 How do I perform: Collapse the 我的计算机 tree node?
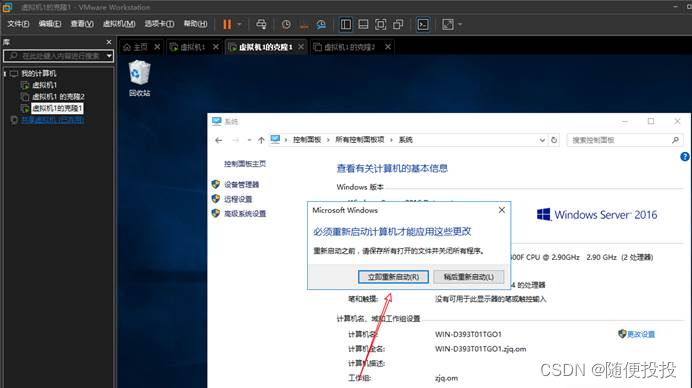pyautogui.click(x=5, y=74)
